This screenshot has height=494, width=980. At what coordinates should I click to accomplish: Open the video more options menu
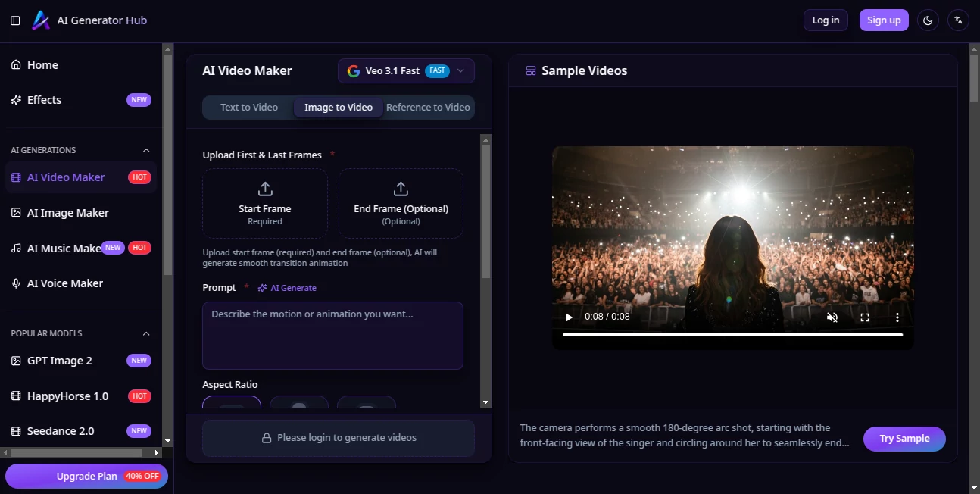897,317
